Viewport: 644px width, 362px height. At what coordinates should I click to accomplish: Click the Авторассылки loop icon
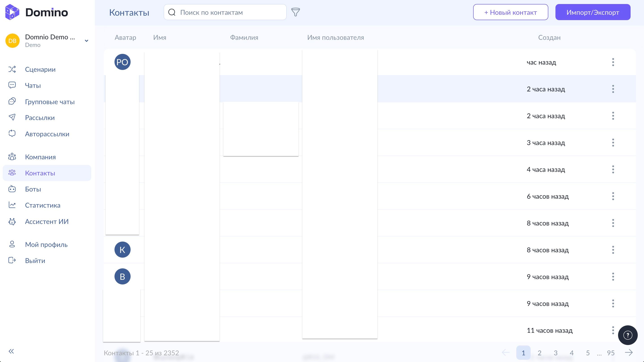12,134
